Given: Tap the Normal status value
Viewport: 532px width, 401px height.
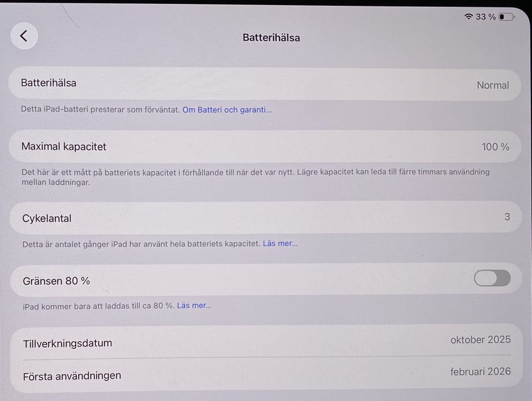Looking at the screenshot, I should (x=493, y=85).
